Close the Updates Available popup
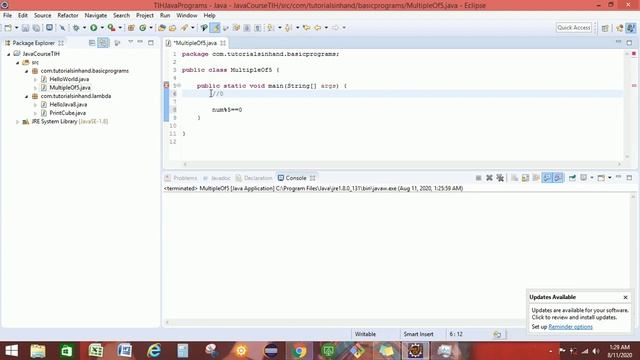Screen dimensions: 640x360 coord(625,298)
